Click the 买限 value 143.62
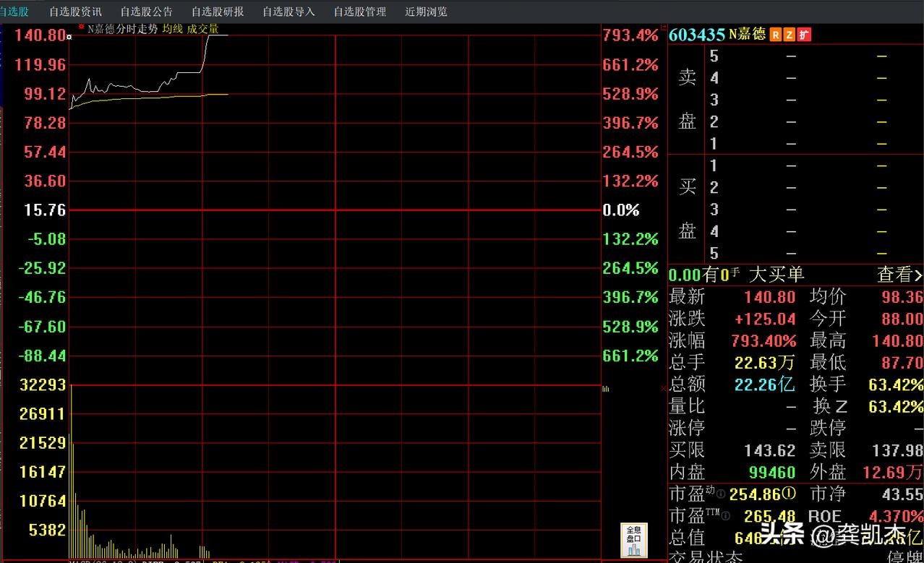The width and height of the screenshot is (924, 563). tap(770, 450)
